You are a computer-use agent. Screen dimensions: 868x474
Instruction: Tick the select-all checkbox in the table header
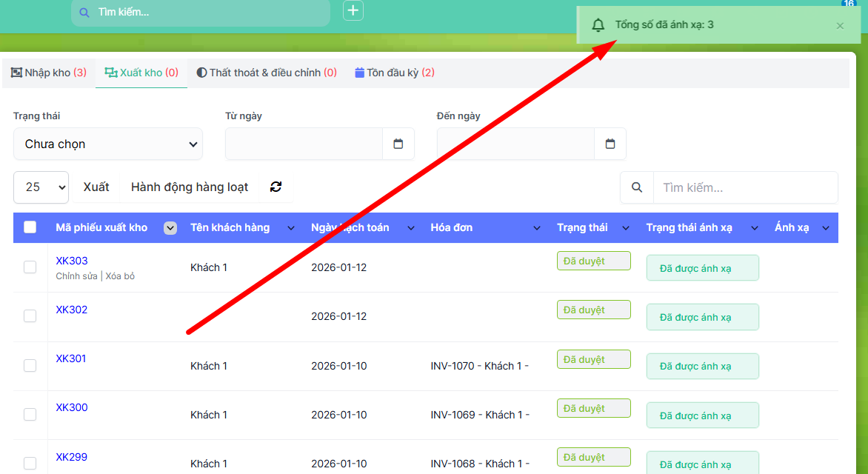[30, 227]
